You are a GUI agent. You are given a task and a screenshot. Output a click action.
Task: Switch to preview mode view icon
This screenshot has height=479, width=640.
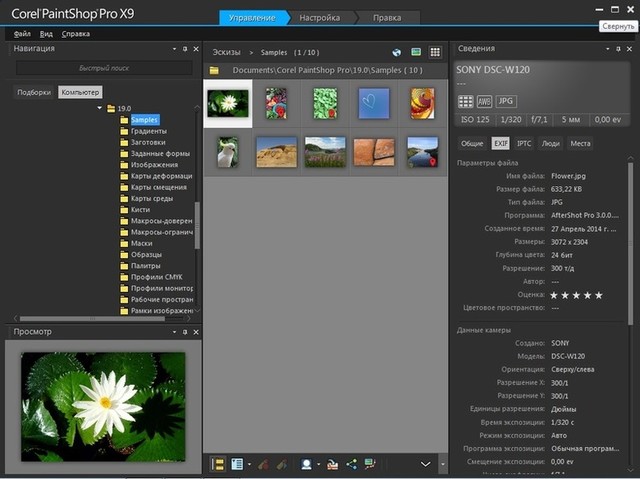416,52
